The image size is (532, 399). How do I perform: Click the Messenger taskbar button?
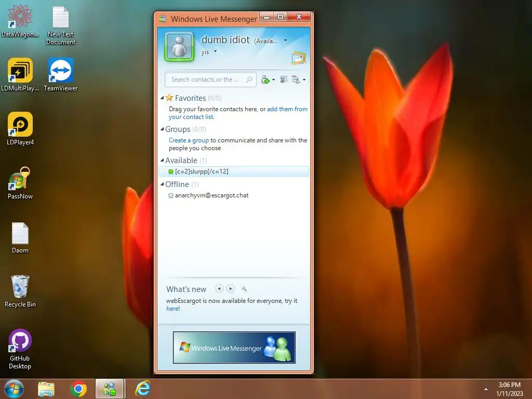[x=110, y=389]
